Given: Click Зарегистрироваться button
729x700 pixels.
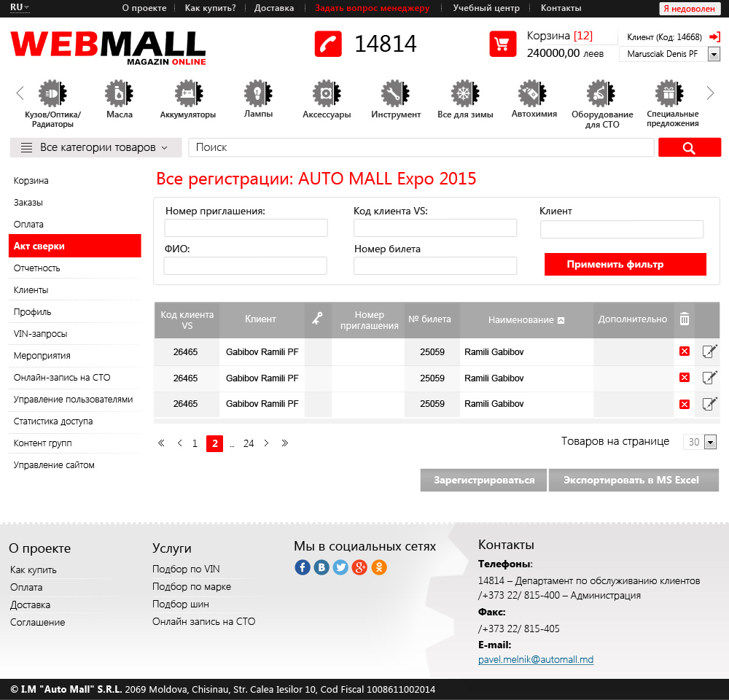Looking at the screenshot, I should [483, 480].
